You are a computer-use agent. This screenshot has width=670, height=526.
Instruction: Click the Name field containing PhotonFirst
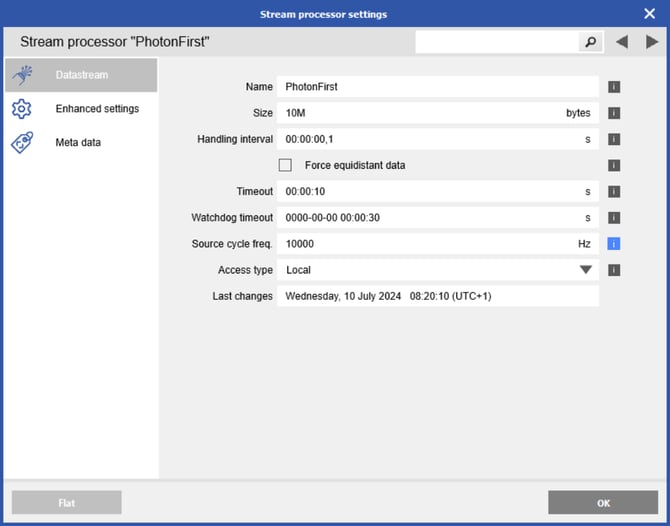pos(438,87)
